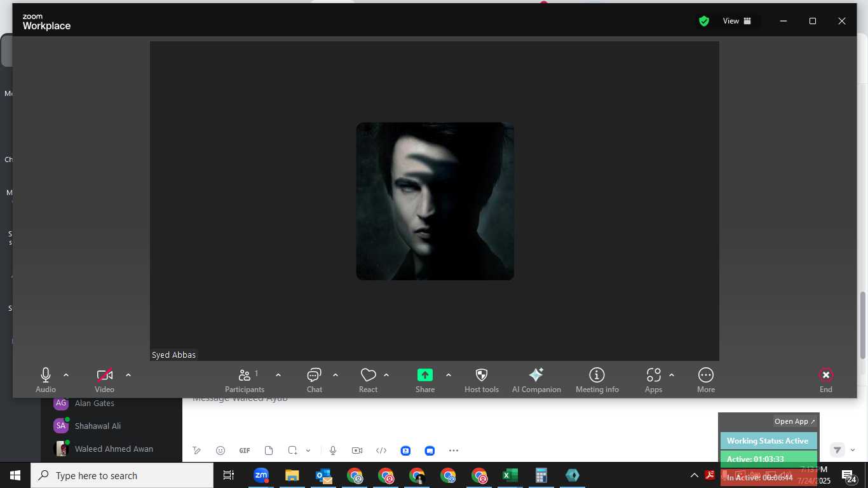
Task: Open video options caret next to Video
Action: (x=128, y=375)
